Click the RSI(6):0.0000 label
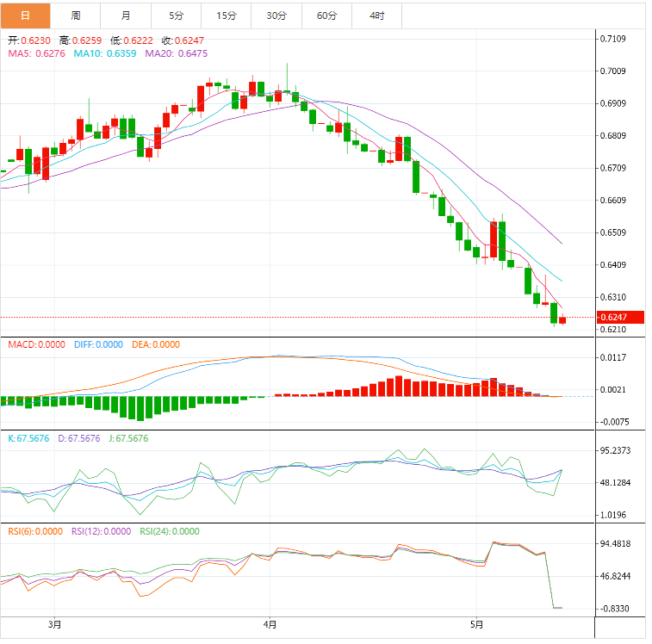 coord(35,532)
